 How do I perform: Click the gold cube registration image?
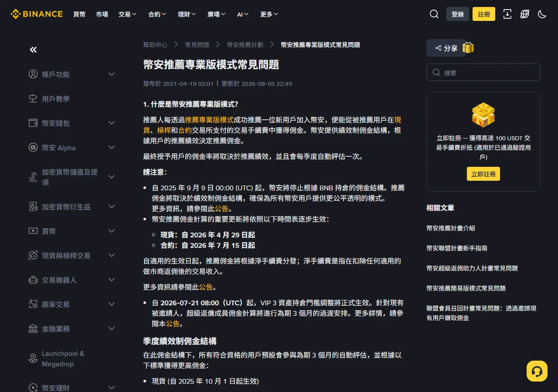(483, 115)
